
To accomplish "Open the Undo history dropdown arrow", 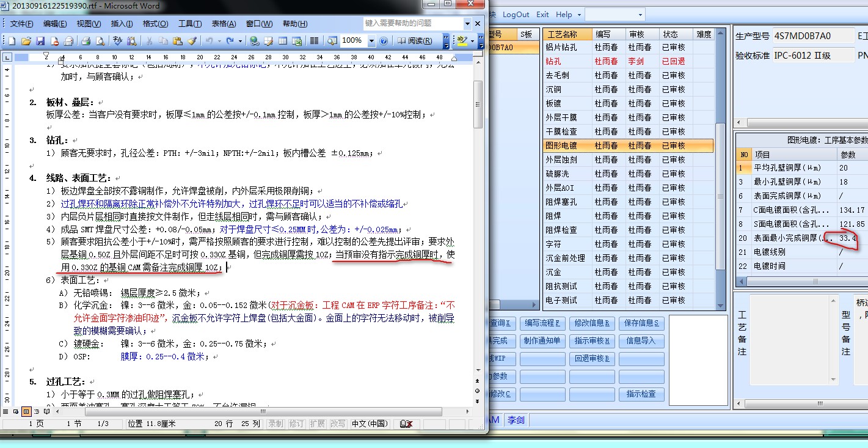I will click(x=219, y=41).
